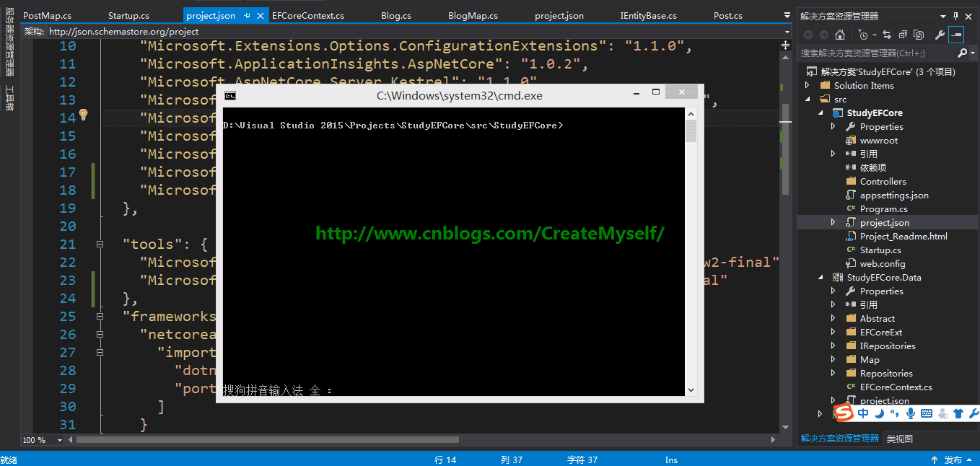Open Post.cs tab
980x466 pixels.
(x=727, y=15)
